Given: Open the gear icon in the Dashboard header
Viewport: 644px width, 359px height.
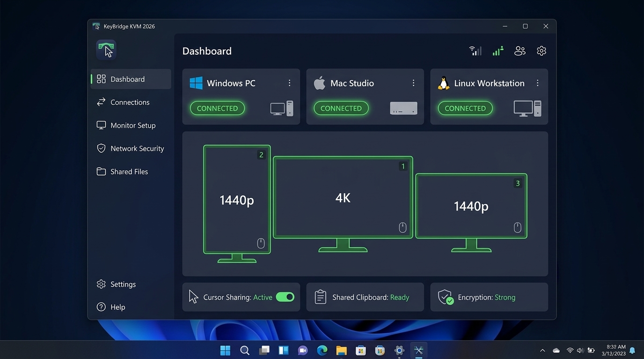Looking at the screenshot, I should [x=542, y=51].
